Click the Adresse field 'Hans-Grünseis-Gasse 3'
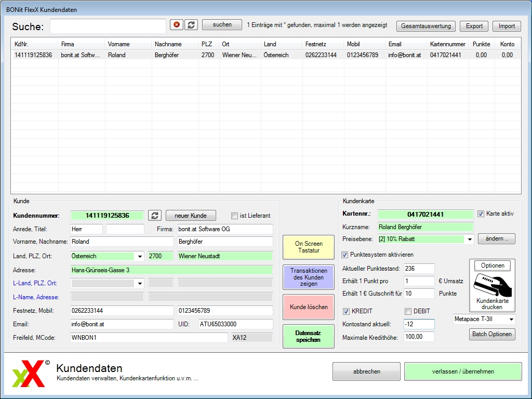 (x=171, y=270)
